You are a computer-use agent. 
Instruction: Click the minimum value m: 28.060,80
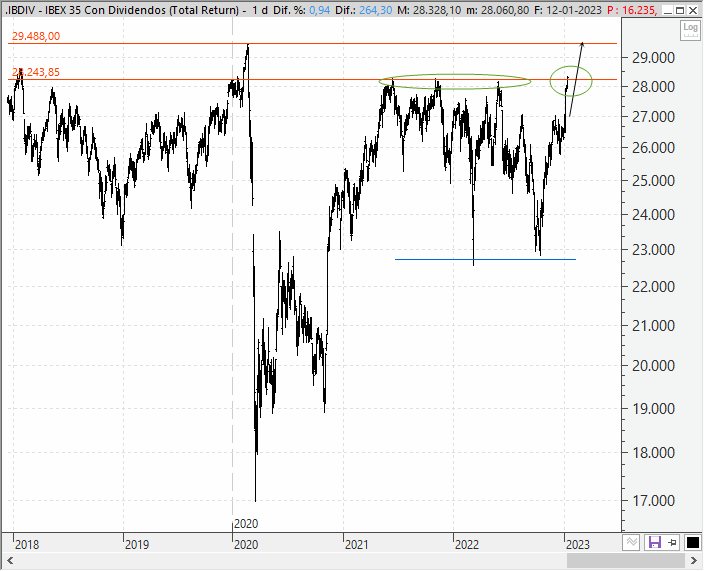[x=497, y=9]
